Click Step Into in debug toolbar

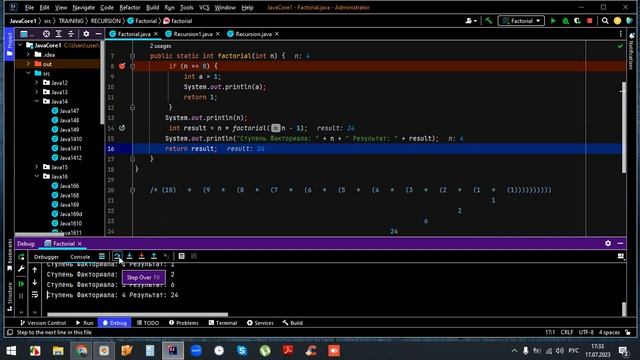click(129, 256)
